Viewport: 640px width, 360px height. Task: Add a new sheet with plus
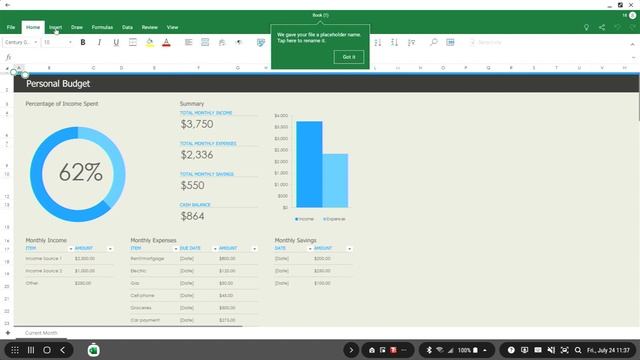[8, 333]
